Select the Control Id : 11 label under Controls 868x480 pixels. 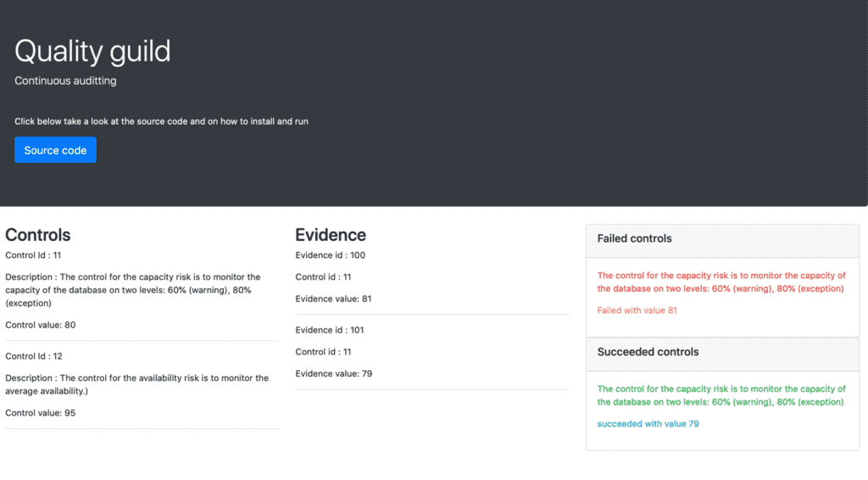(33, 254)
